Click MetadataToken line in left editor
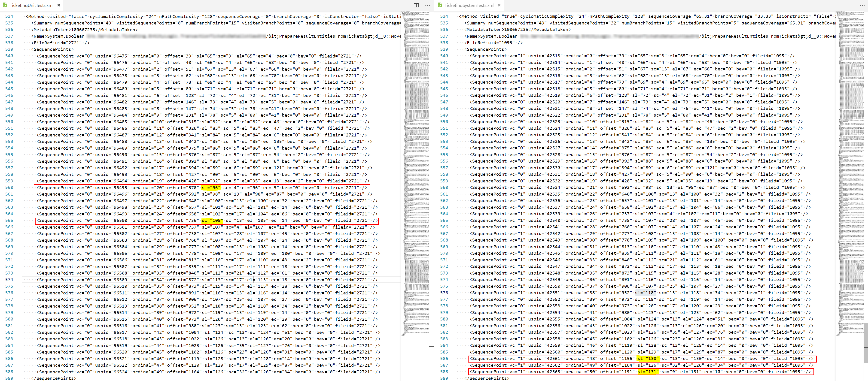The height and width of the screenshot is (381, 868). pos(84,30)
